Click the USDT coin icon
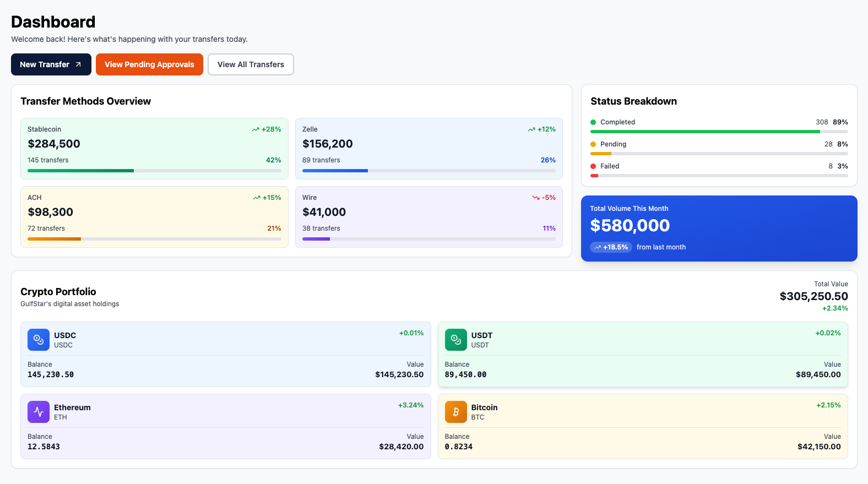Screen dimensions: 868x484 (x=455, y=340)
